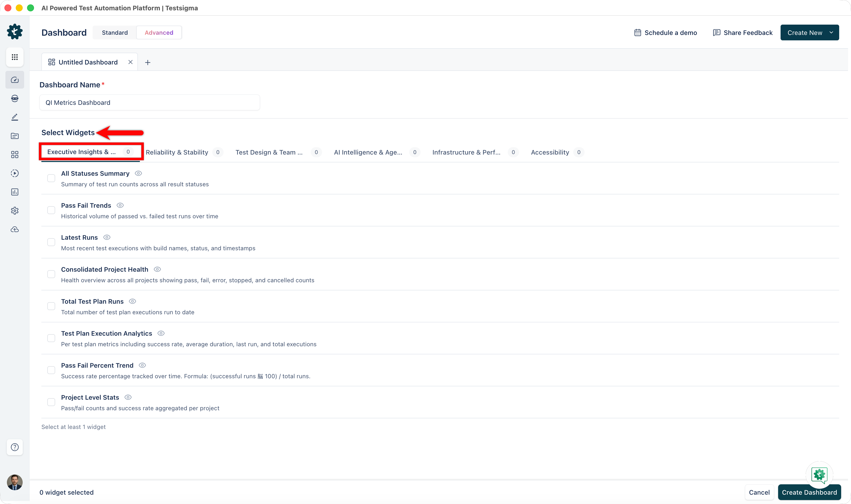Screen dimensions: 851x504
Task: Click the Untitled Dashboard tab label
Action: 88,62
